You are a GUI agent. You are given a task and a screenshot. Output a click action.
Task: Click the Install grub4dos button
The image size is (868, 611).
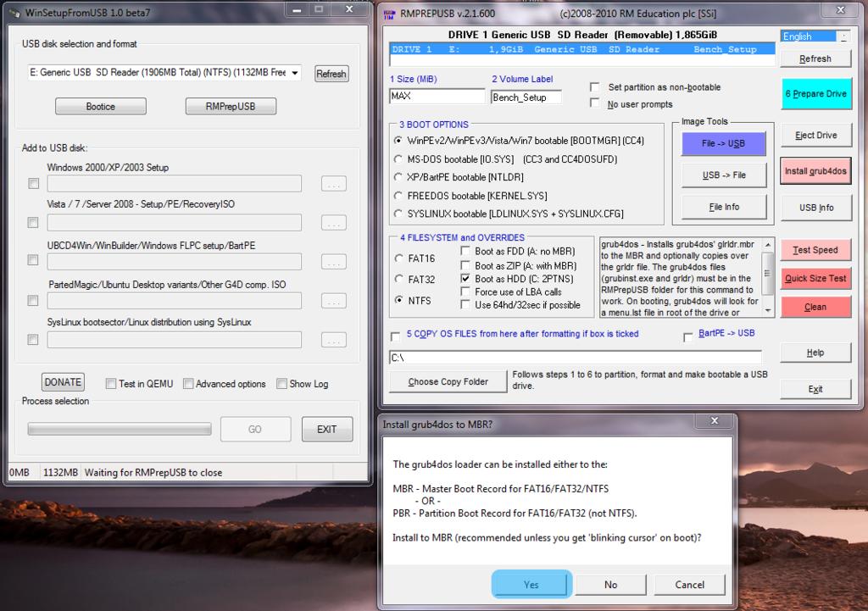815,171
